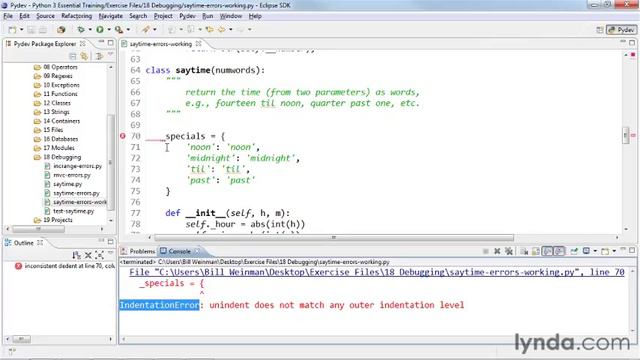Close the Outline view tab
Viewport: 640px width, 360px height.
point(40,242)
